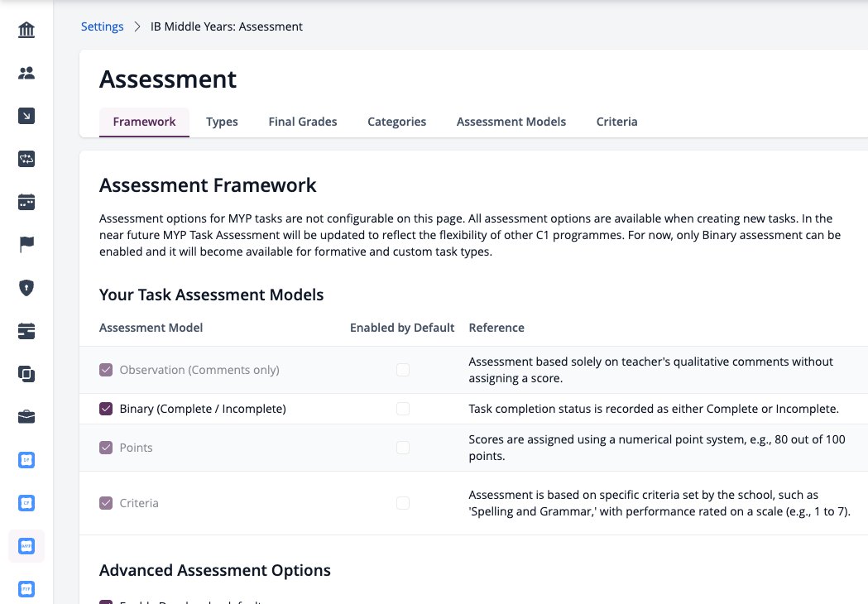Screen dimensions: 868x604
Task: Click the swap arrows sidebar icon
Action: [26, 159]
